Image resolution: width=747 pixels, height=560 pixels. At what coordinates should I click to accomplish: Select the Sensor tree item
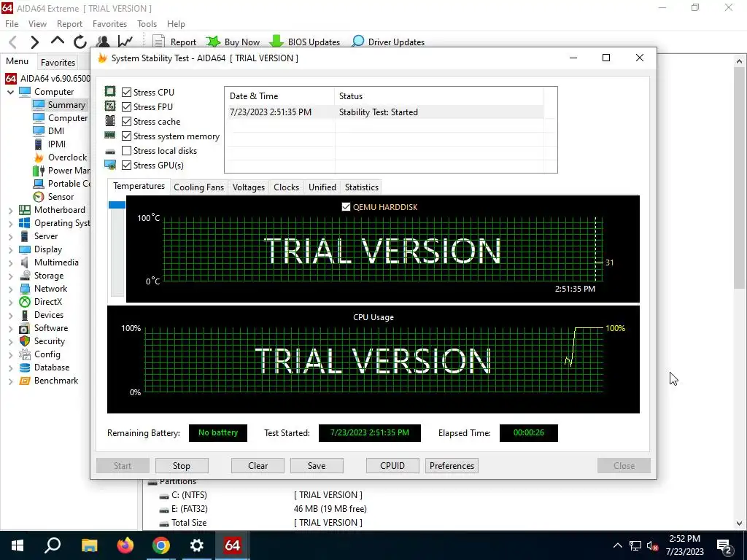61,197
